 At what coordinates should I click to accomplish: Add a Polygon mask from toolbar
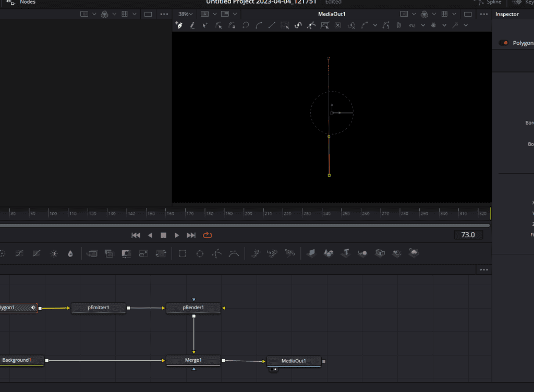(217, 253)
